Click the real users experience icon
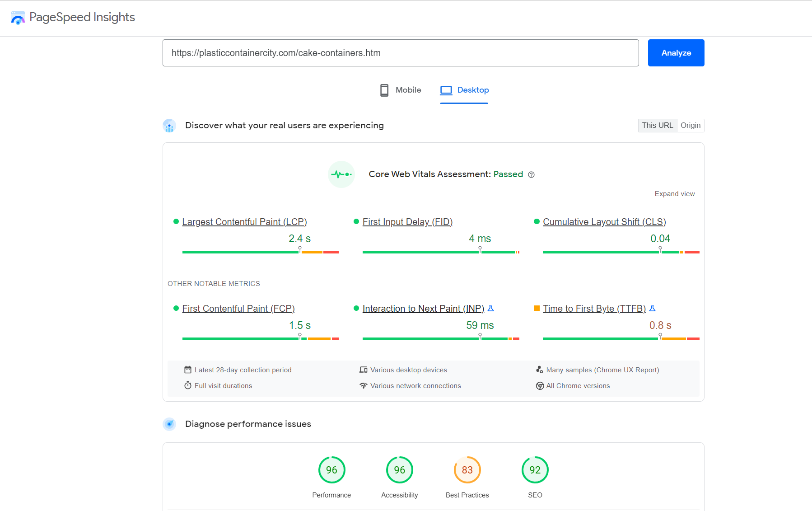 169,126
